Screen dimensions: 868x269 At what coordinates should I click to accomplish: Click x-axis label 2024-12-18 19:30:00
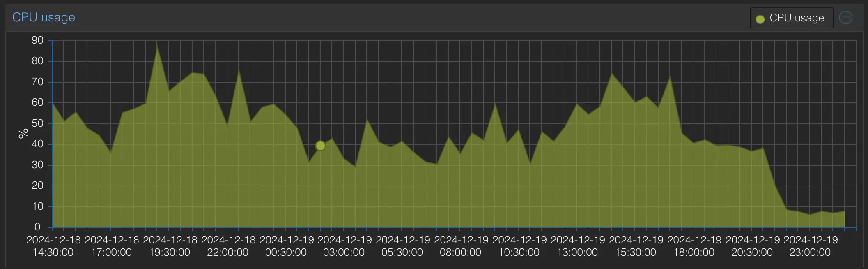click(x=170, y=246)
